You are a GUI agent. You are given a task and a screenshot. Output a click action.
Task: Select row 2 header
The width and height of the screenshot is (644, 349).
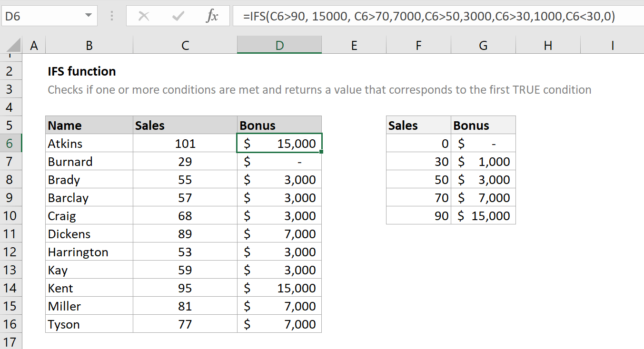coord(11,71)
